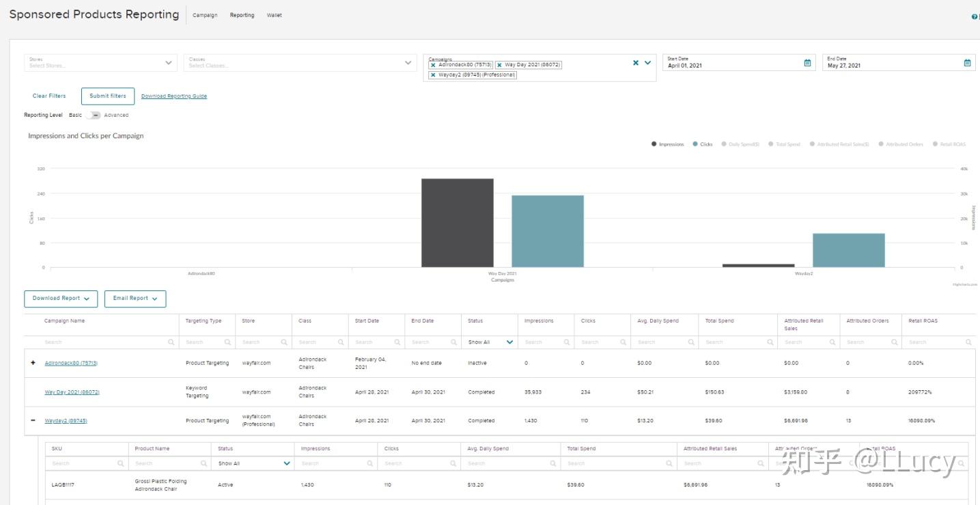Switch to the Campaign tab
This screenshot has width=980, height=505.
205,15
